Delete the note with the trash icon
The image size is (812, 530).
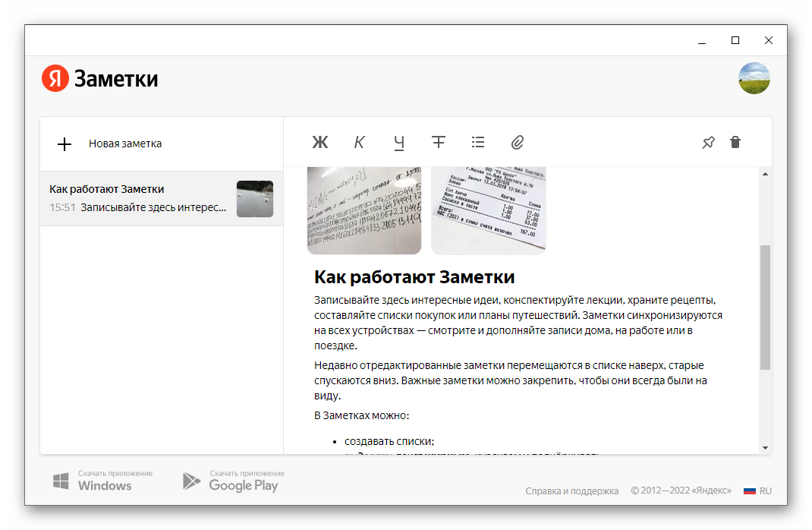(735, 142)
